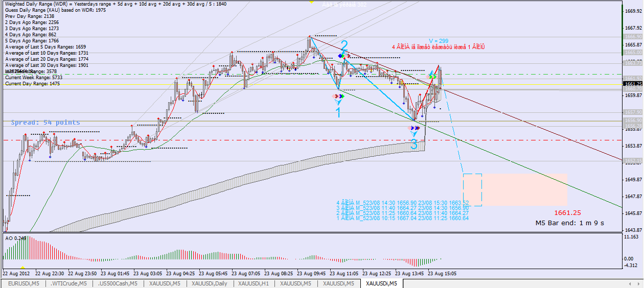Viewport: 644px width, 288px height.
Task: Click 'Current Day Range: 1475' text
Action: coord(32,84)
